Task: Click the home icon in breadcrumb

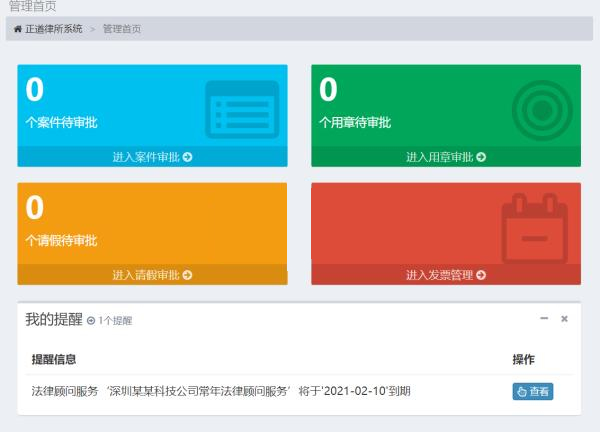Action: click(18, 29)
